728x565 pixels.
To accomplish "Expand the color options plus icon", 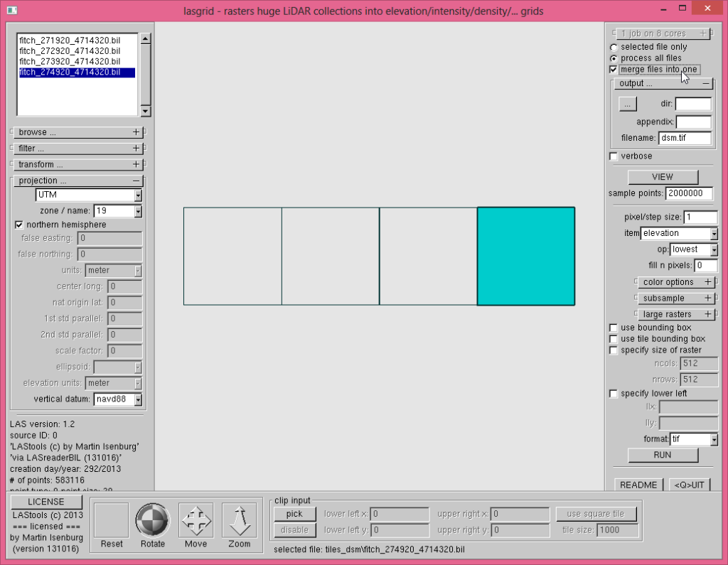I will (708, 282).
